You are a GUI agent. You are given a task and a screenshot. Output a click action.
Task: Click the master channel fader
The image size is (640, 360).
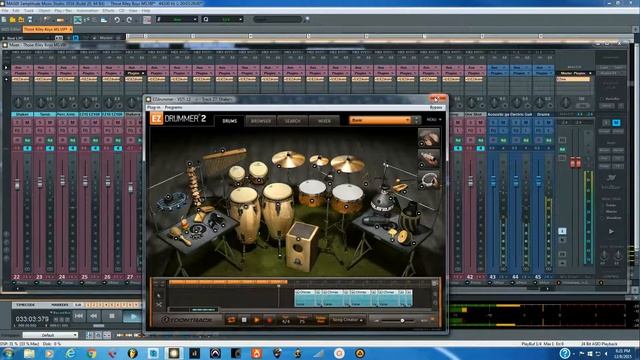tap(575, 162)
